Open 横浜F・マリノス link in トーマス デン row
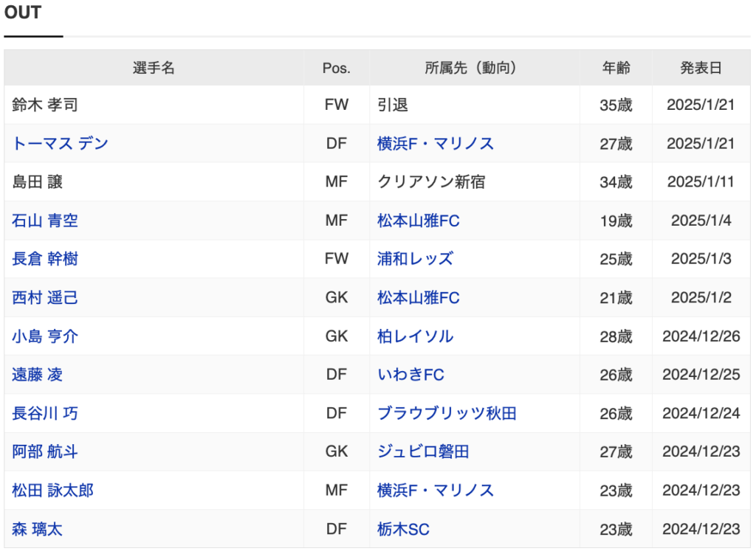The height and width of the screenshot is (554, 756). click(x=436, y=144)
